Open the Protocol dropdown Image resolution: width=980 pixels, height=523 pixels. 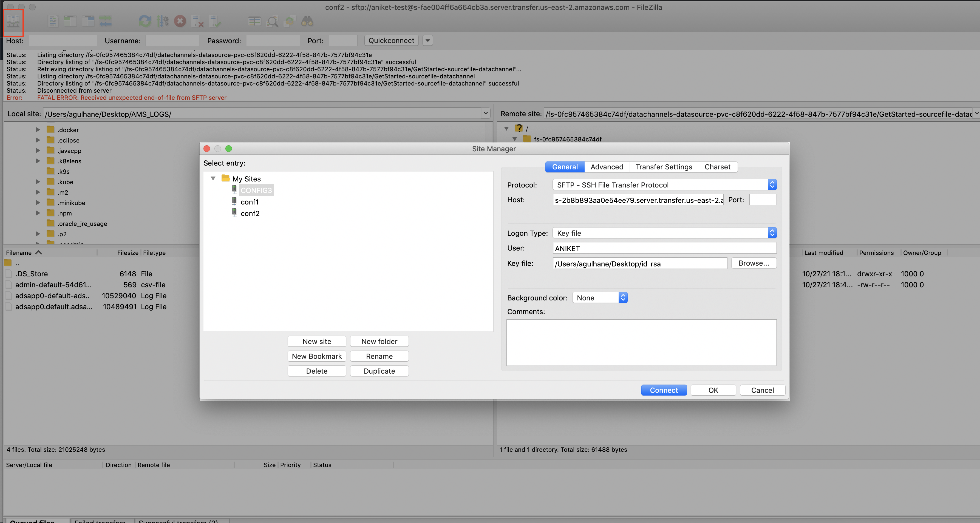pyautogui.click(x=664, y=184)
